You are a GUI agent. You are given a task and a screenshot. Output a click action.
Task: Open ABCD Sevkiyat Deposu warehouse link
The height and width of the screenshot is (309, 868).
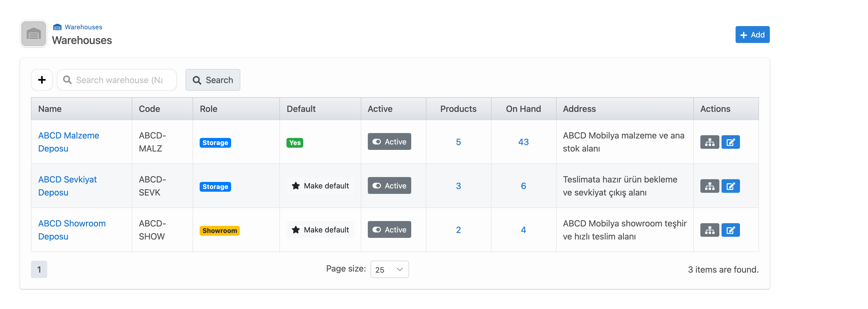click(67, 186)
